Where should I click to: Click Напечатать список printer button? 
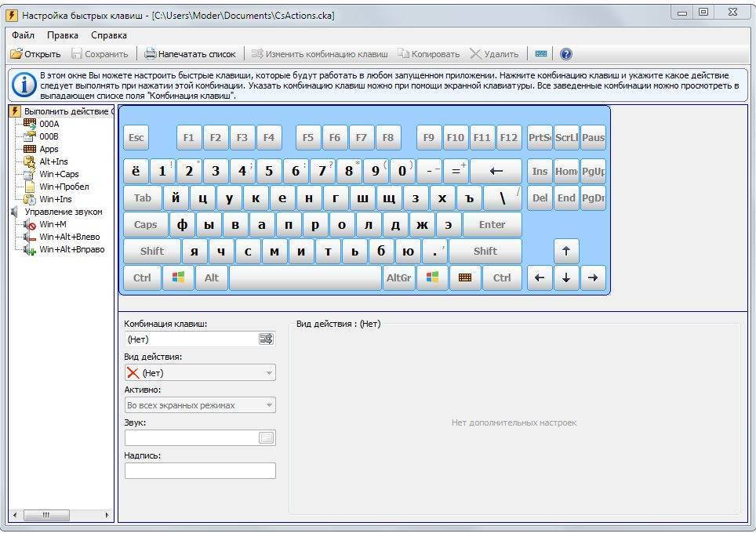(x=190, y=54)
